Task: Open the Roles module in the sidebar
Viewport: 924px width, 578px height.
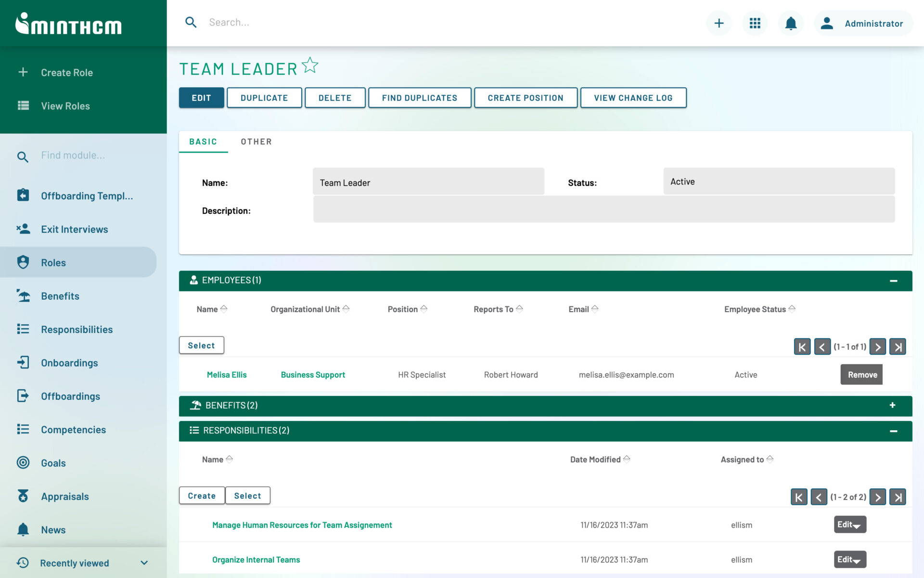Action: tap(53, 263)
